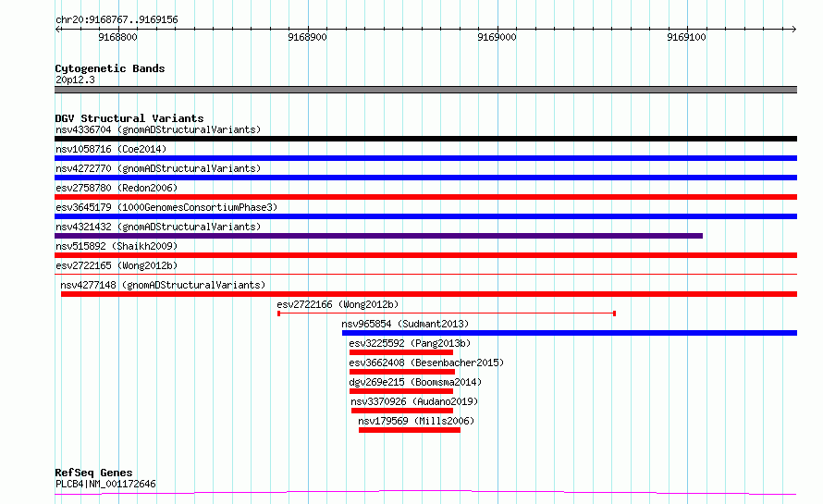This screenshot has height=504, width=823.
Task: Open variant nsv3370926 (Audano2019) label
Action: [x=414, y=401]
